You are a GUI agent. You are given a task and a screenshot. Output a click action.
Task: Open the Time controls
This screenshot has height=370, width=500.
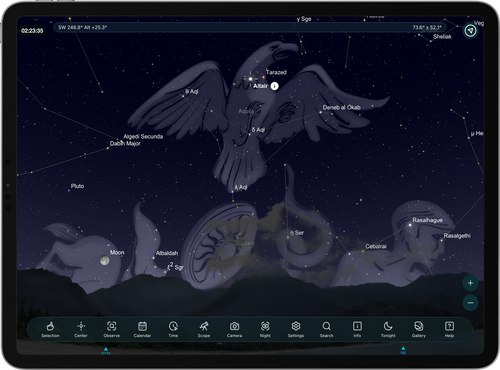[173, 329]
